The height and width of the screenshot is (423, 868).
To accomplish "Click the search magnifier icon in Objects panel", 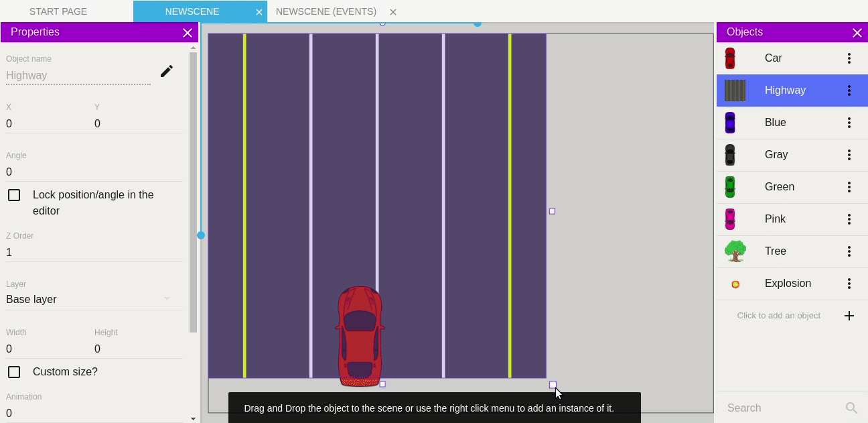I will coord(851,408).
